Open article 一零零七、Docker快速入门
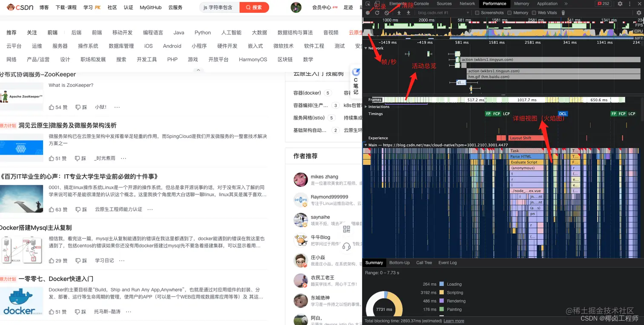This screenshot has height=325, width=644. pos(56,279)
